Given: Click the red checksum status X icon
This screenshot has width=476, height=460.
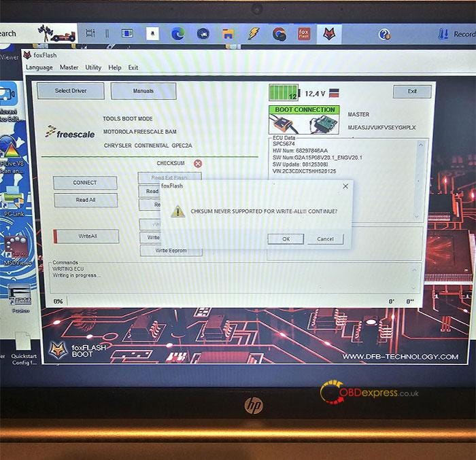Looking at the screenshot, I should (x=198, y=164).
